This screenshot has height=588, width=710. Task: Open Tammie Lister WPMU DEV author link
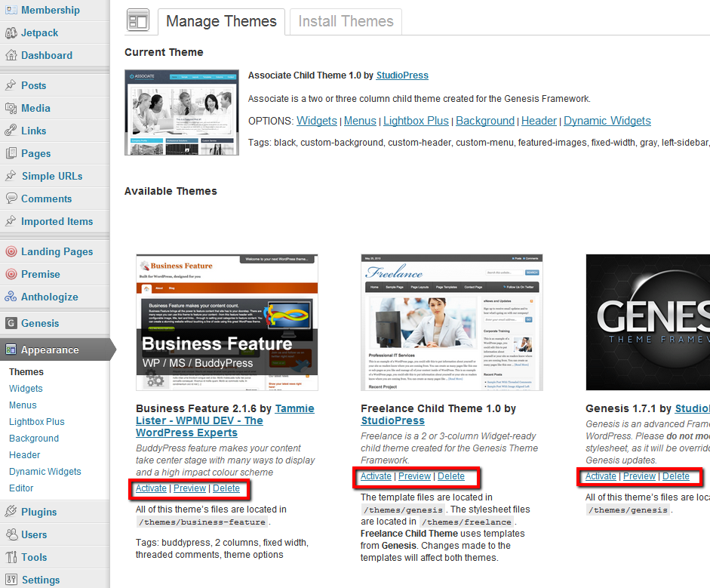pos(225,420)
